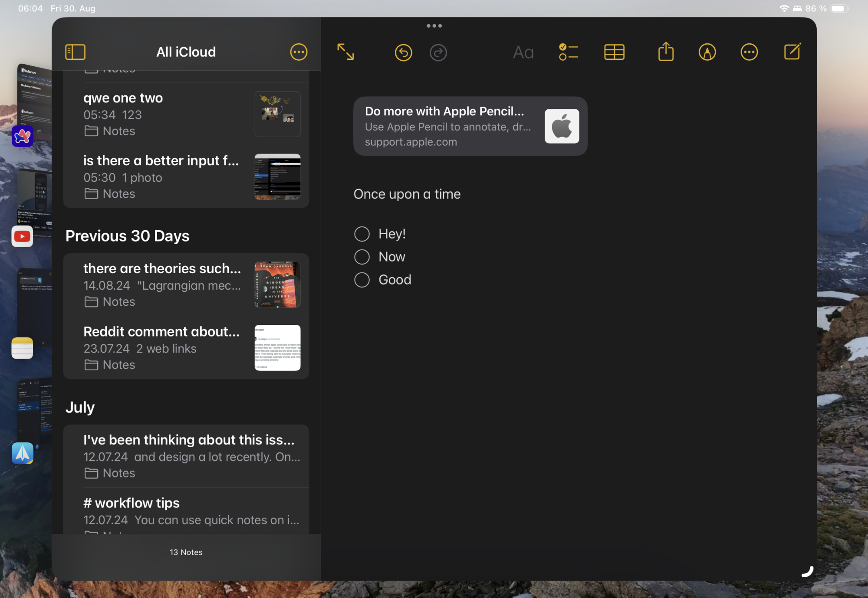The width and height of the screenshot is (868, 598).
Task: Toggle the sidebar folders panel
Action: click(75, 52)
